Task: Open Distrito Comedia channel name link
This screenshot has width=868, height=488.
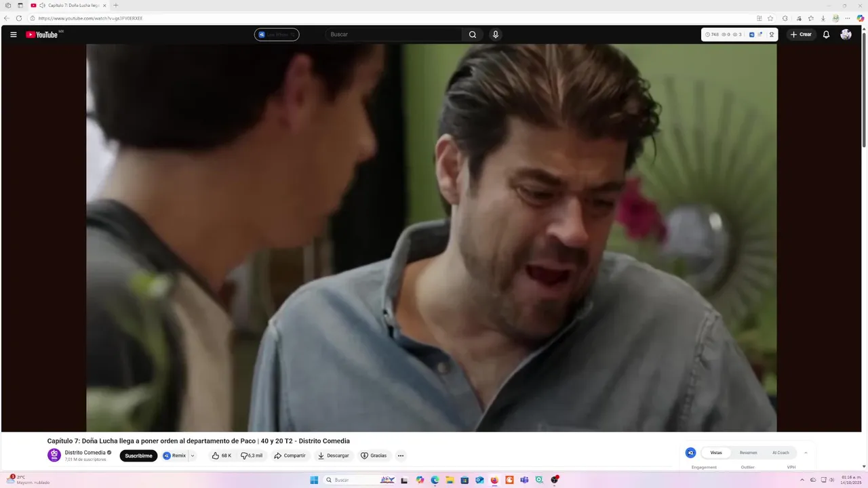Action: pyautogui.click(x=85, y=452)
